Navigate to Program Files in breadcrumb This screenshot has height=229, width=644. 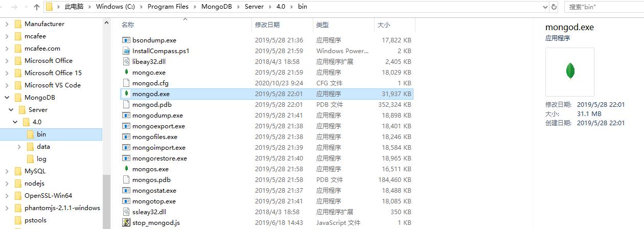(x=168, y=7)
